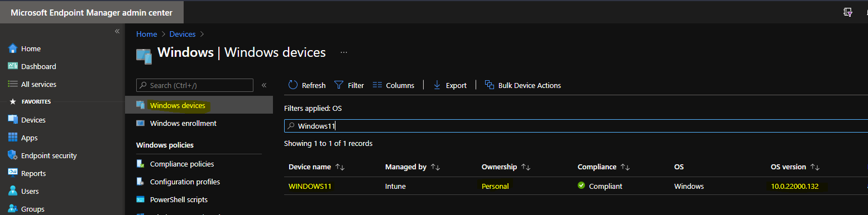Viewport: 868px width, 215px height.
Task: Click the Windows policies section heading
Action: pos(165,145)
